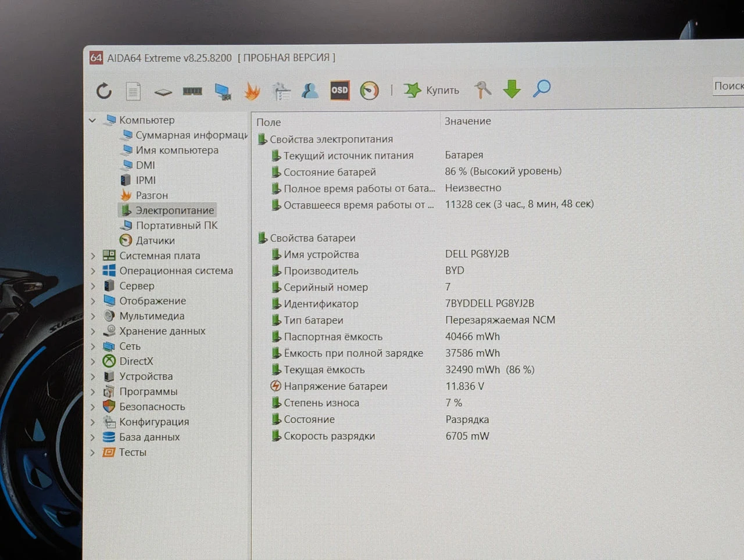Expand the Операционная система node
The width and height of the screenshot is (744, 560).
[x=93, y=271]
